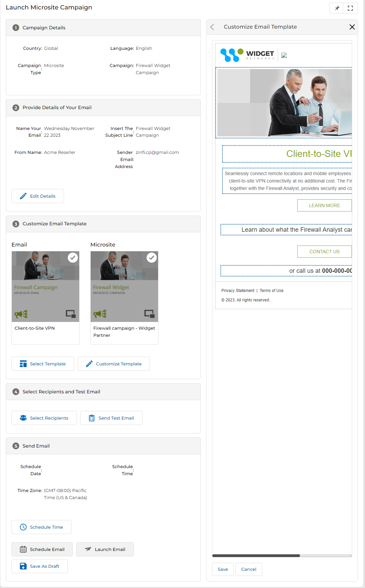This screenshot has height=588, width=365.
Task: Toggle checkmark on Firewall Campaign email thumbnail
Action: point(73,258)
